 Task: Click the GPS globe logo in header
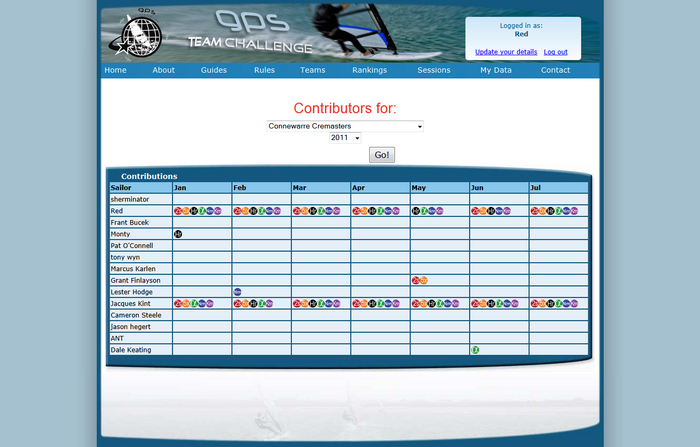[137, 37]
